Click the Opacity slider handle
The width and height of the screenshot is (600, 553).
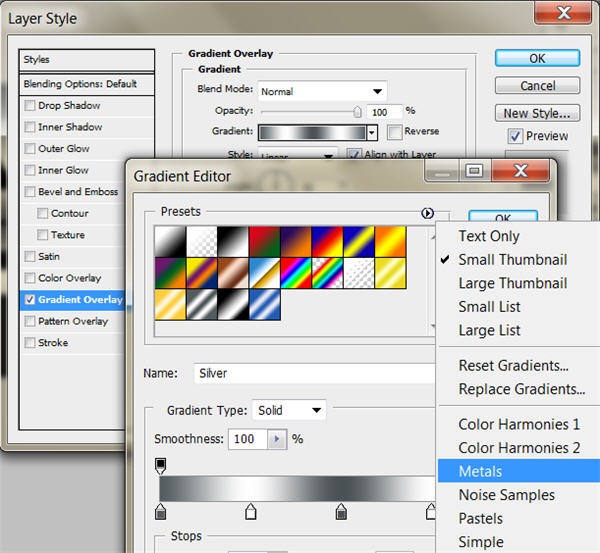pos(358,111)
